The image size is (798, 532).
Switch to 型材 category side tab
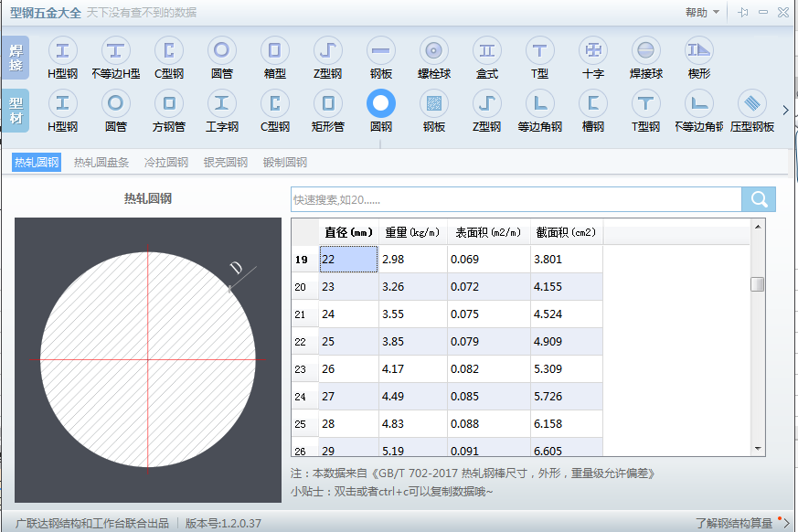[x=16, y=111]
